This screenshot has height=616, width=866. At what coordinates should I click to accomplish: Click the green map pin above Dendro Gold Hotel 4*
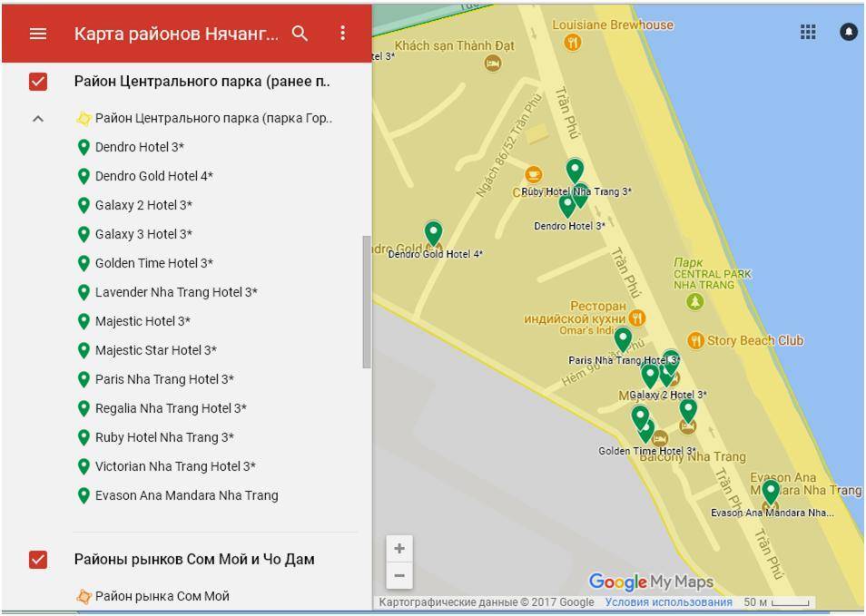pyautogui.click(x=433, y=233)
